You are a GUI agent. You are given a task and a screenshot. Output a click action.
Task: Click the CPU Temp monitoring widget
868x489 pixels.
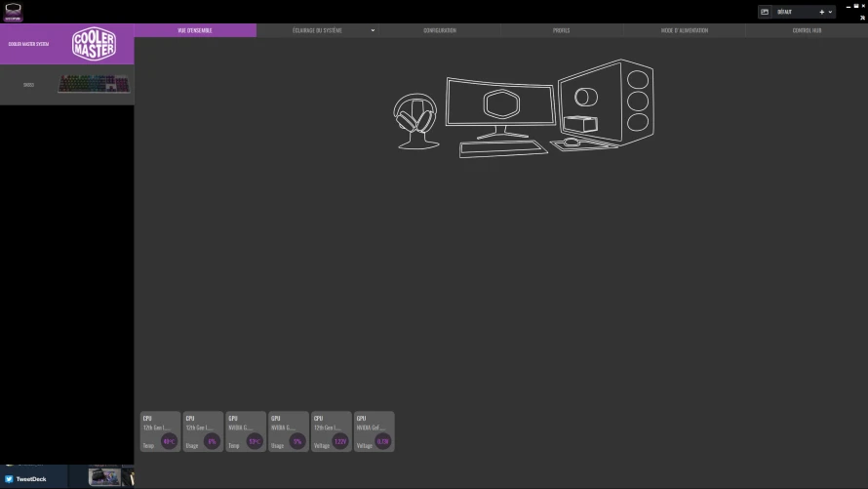click(x=160, y=431)
